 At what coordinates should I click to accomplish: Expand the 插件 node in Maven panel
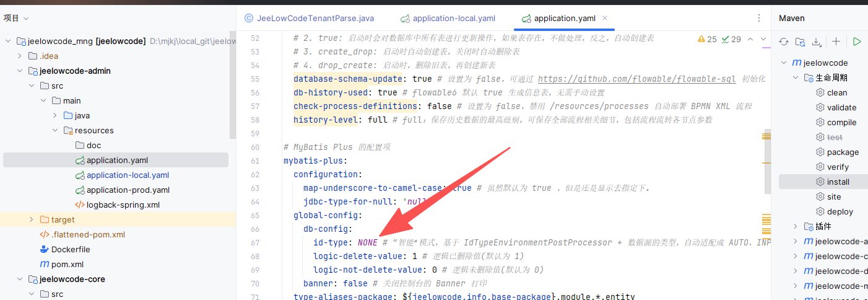pyautogui.click(x=797, y=226)
